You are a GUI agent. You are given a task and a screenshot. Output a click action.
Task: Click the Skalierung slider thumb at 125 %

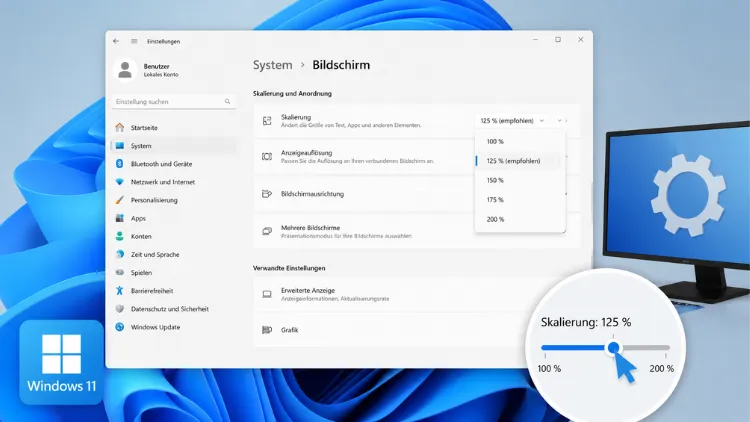tap(613, 348)
